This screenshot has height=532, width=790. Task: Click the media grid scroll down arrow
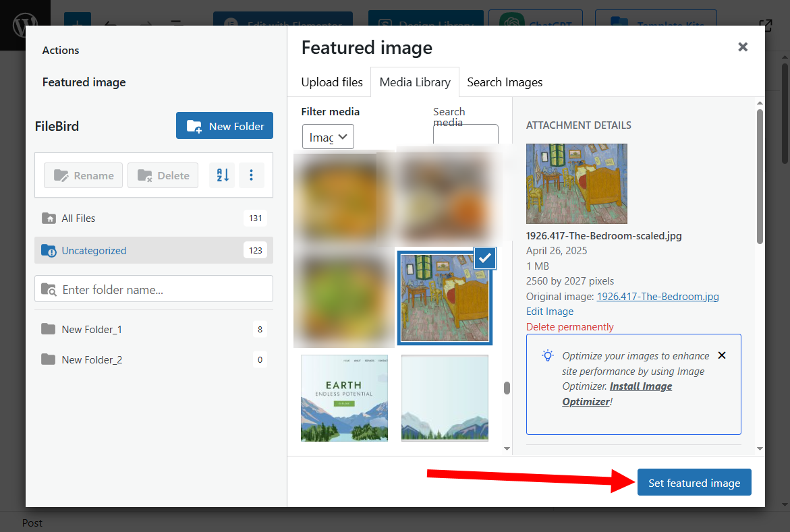[507, 448]
